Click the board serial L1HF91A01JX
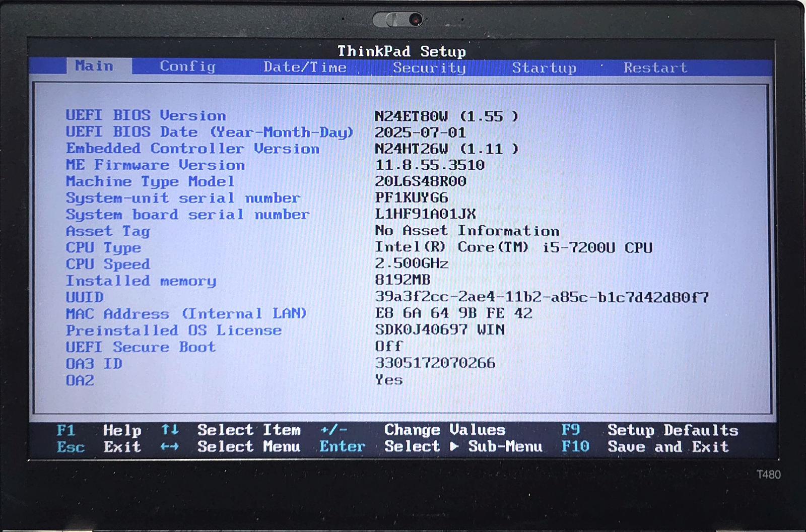 tap(425, 214)
